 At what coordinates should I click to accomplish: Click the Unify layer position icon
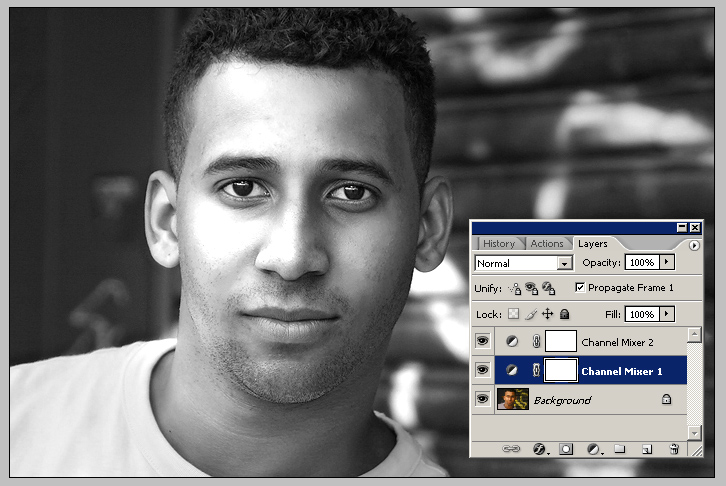coord(514,289)
